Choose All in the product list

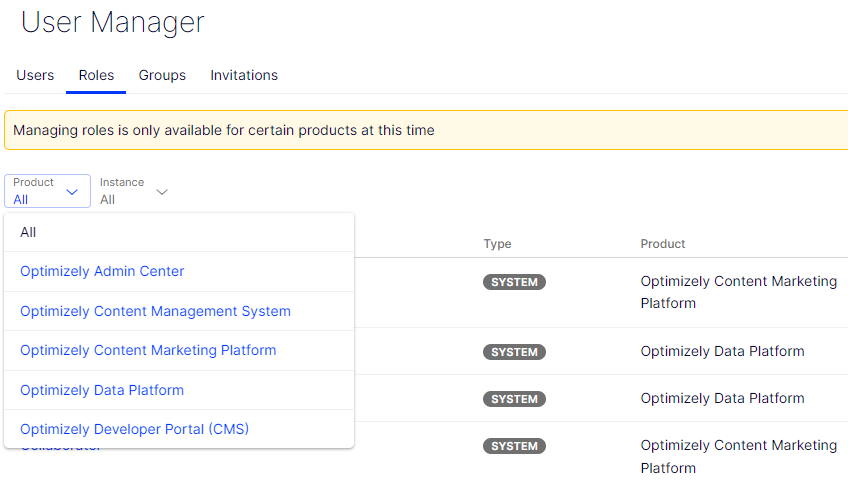coord(179,233)
